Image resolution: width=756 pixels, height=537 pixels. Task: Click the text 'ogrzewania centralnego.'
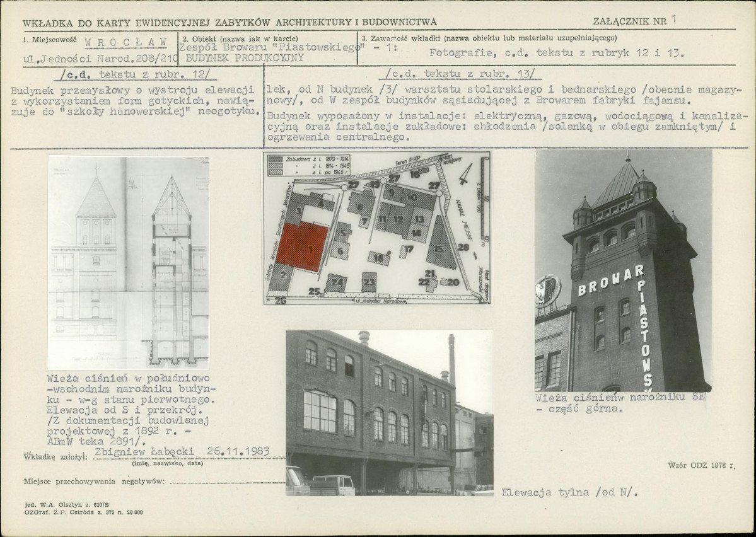coord(338,137)
